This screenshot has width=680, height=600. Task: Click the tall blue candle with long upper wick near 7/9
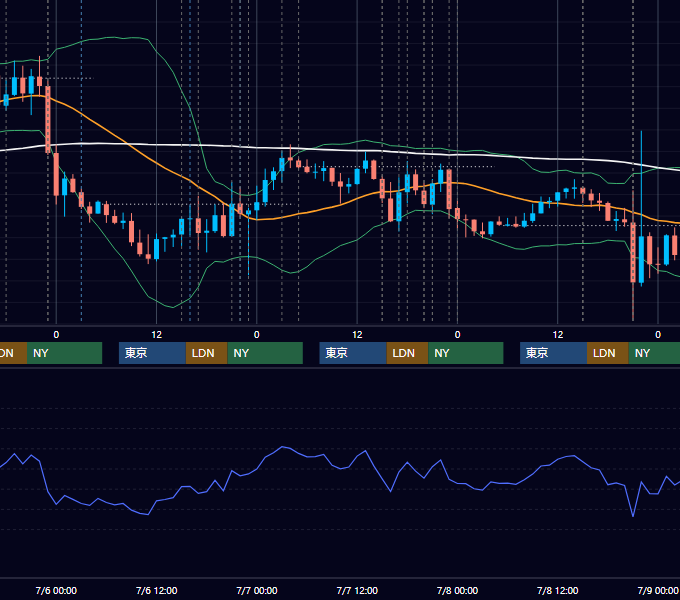click(641, 260)
